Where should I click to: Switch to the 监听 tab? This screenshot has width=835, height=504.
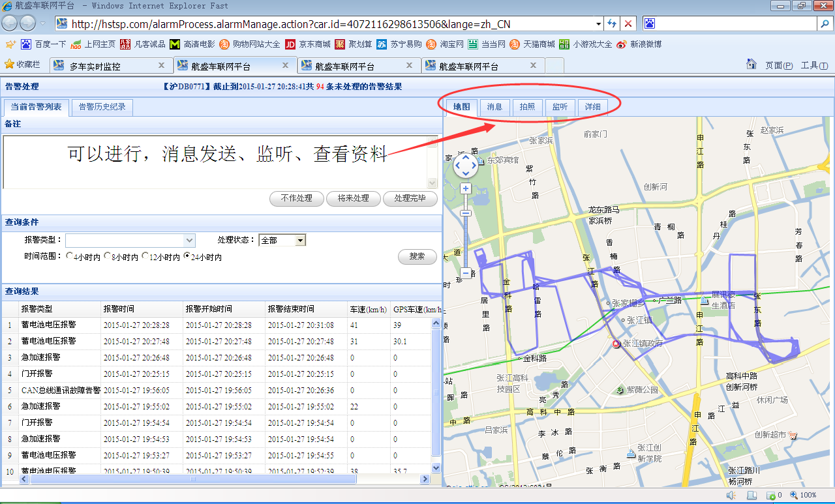(560, 107)
